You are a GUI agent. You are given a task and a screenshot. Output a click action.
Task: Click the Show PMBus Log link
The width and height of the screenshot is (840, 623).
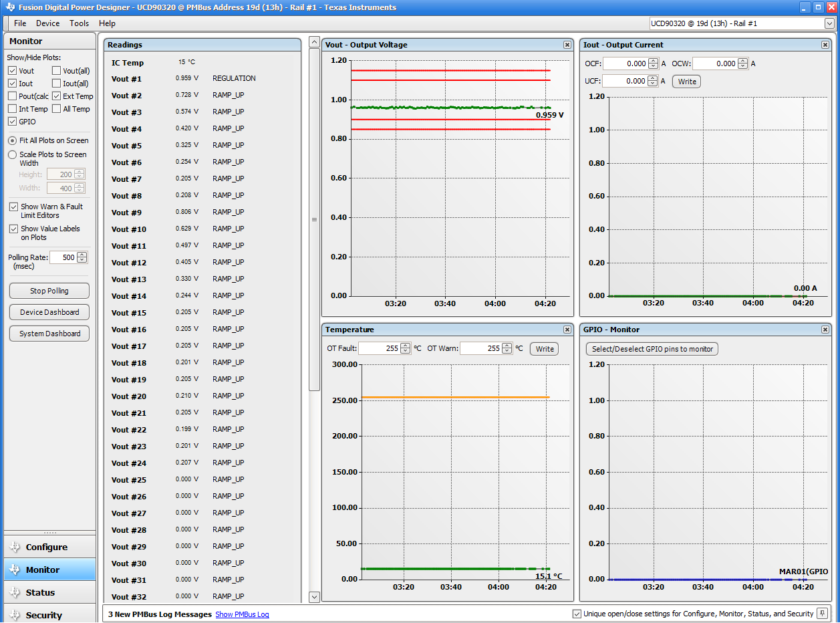[x=242, y=614]
